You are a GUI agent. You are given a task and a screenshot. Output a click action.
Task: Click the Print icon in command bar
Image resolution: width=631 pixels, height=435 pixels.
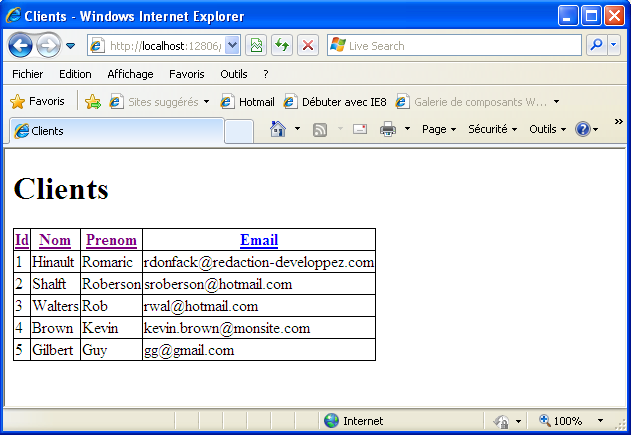[x=388, y=129]
